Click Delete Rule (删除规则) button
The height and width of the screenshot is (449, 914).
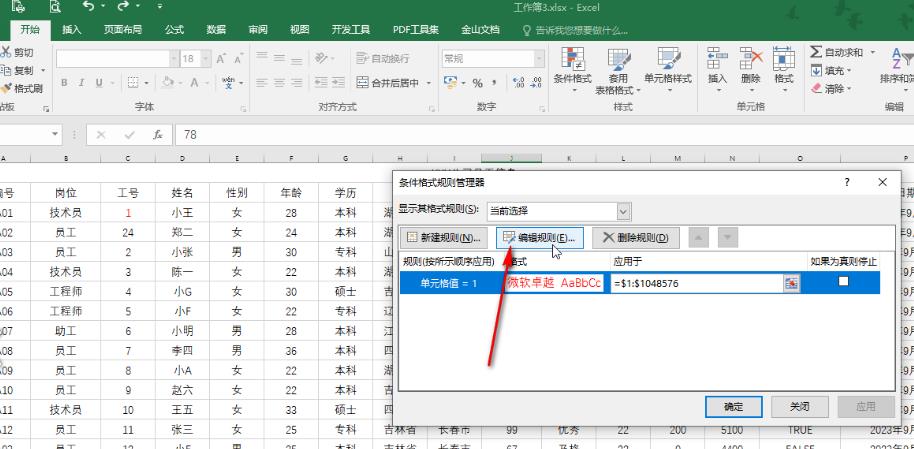(636, 238)
